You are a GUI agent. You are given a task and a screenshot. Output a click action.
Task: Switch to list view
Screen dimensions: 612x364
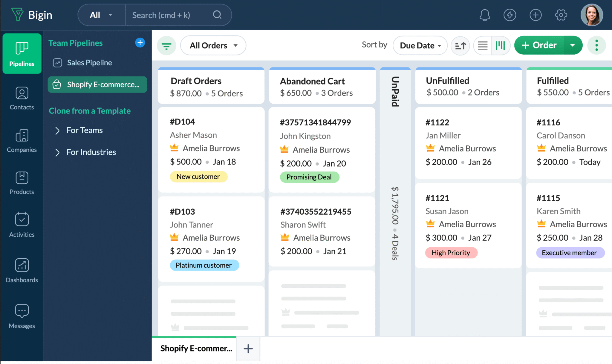tap(483, 46)
